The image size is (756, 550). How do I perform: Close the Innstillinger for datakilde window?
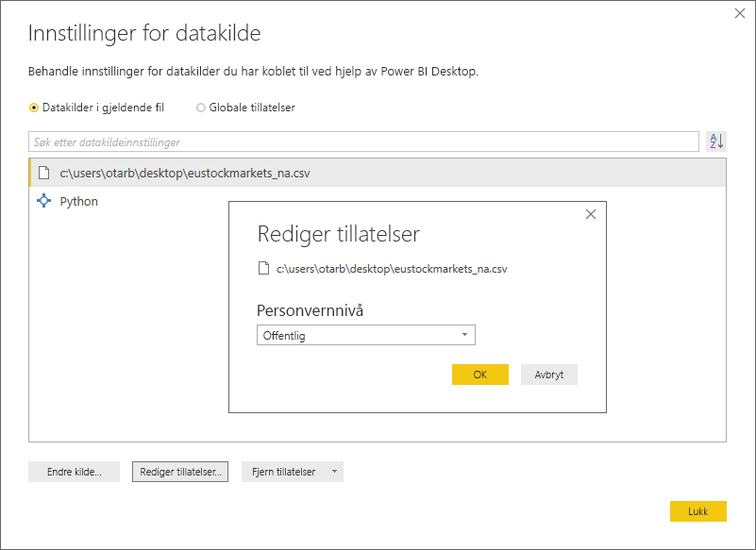[740, 13]
